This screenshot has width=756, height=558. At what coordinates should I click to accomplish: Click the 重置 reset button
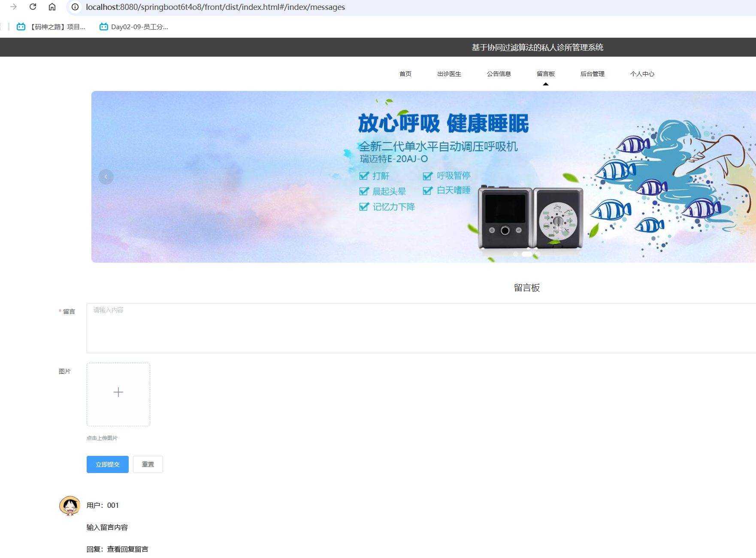[148, 464]
